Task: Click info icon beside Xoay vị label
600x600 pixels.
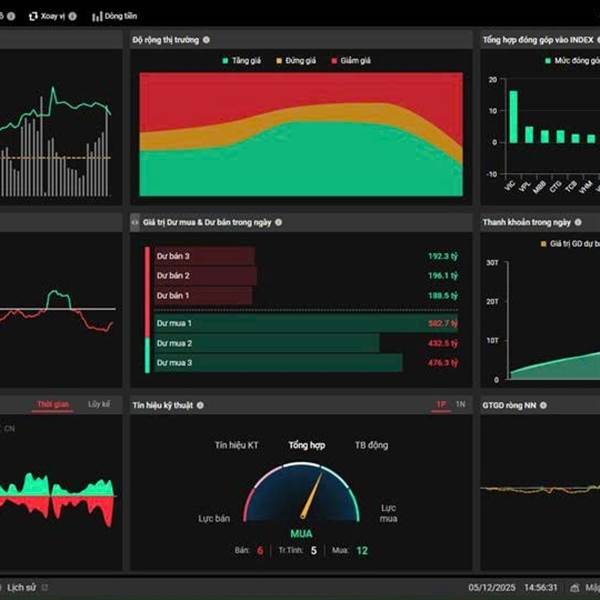Action: [72, 16]
